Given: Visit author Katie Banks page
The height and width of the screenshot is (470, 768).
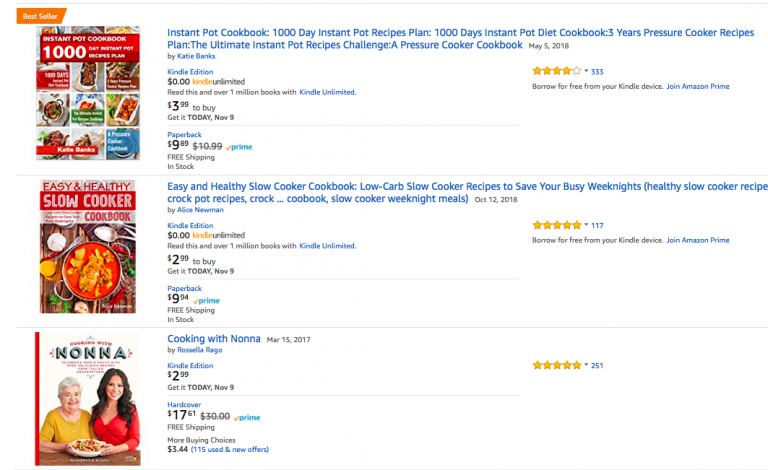Looking at the screenshot, I should (x=196, y=56).
